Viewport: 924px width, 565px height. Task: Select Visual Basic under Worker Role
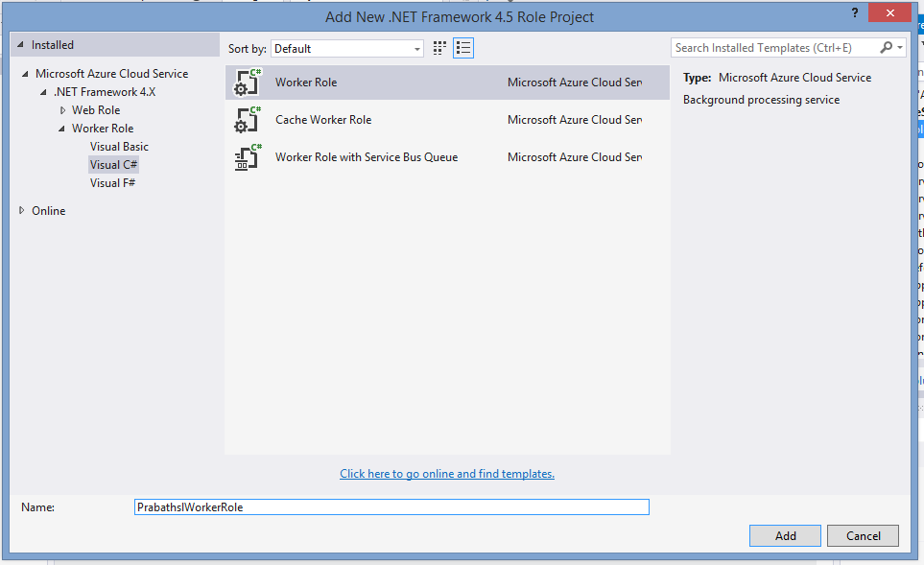(x=119, y=147)
